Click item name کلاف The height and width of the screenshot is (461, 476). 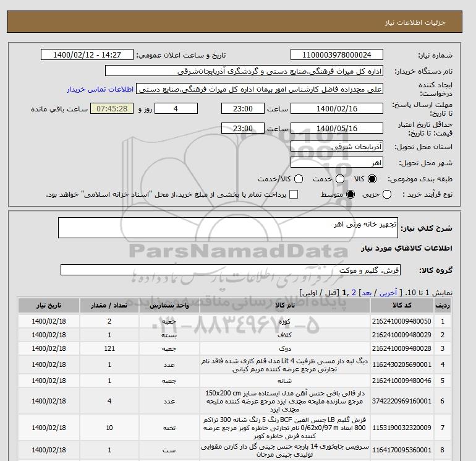click(285, 335)
